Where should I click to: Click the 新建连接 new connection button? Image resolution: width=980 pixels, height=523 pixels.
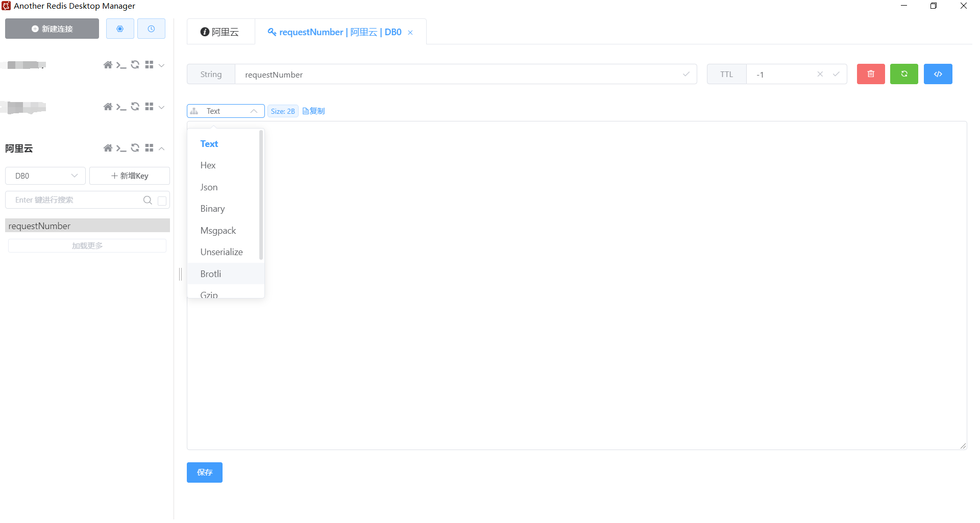(52, 29)
